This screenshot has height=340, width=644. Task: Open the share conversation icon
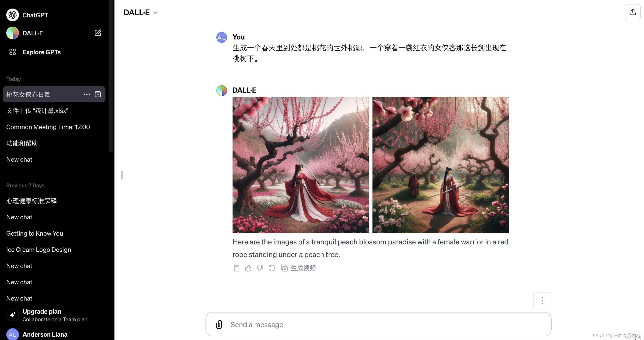click(633, 12)
